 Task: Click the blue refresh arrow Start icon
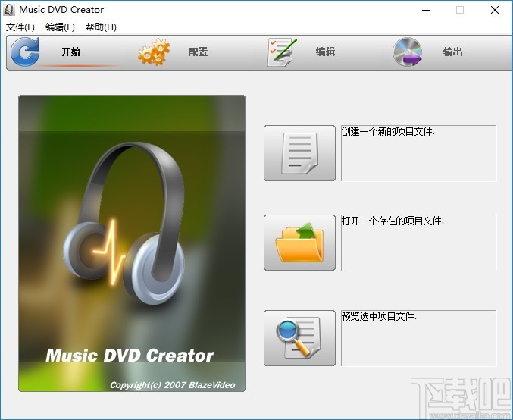[25, 52]
